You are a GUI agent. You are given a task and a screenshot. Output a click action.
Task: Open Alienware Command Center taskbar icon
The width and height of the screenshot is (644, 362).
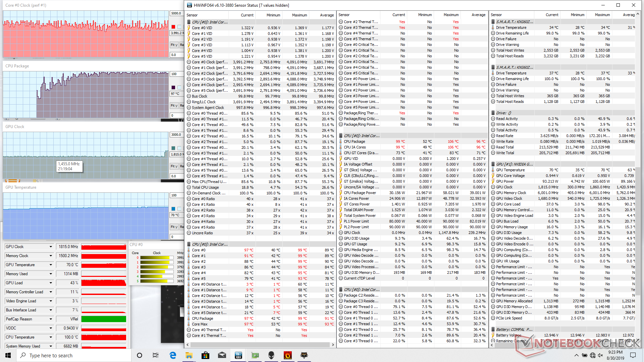point(271,355)
